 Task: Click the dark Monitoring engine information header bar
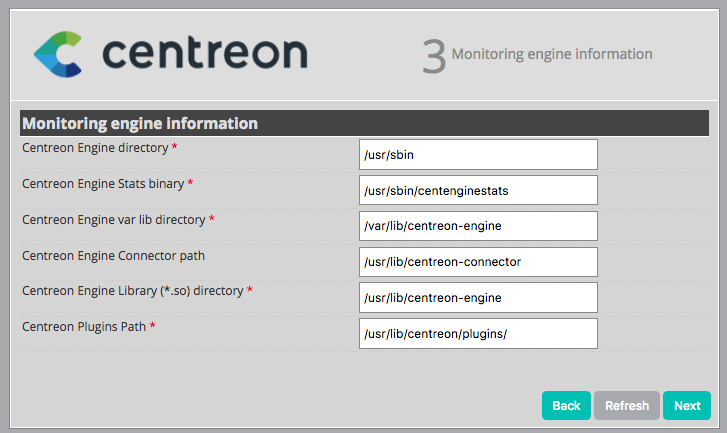tap(364, 123)
